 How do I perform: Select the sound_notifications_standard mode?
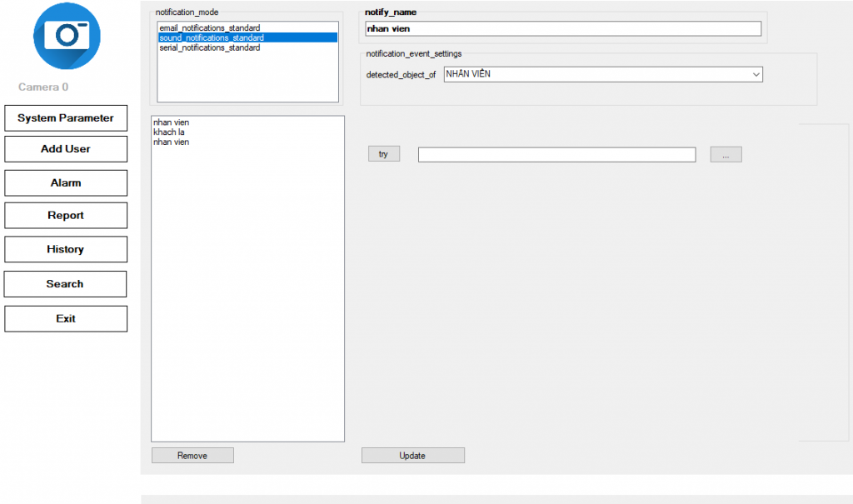pos(212,38)
